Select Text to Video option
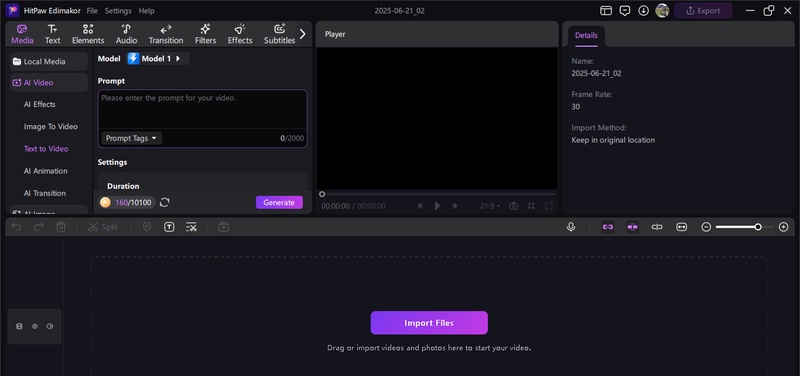 46,149
